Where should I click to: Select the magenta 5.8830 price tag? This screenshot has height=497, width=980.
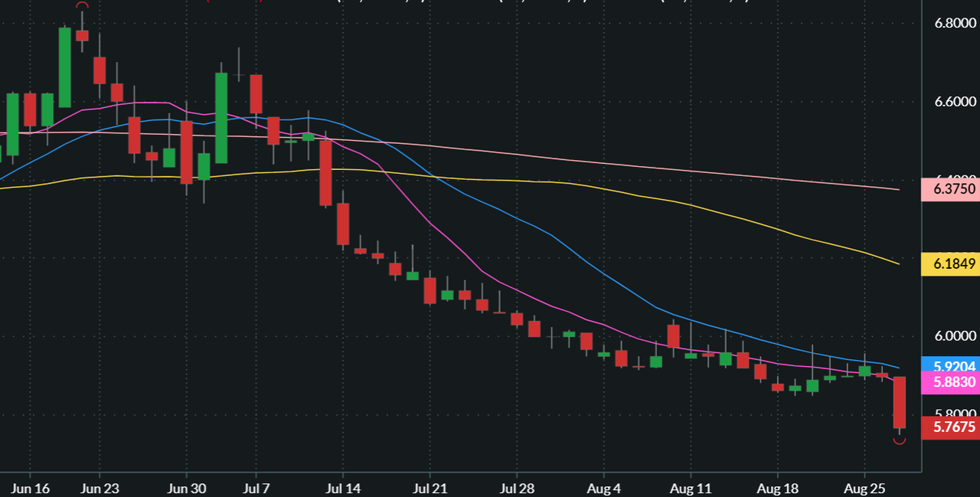tap(951, 383)
